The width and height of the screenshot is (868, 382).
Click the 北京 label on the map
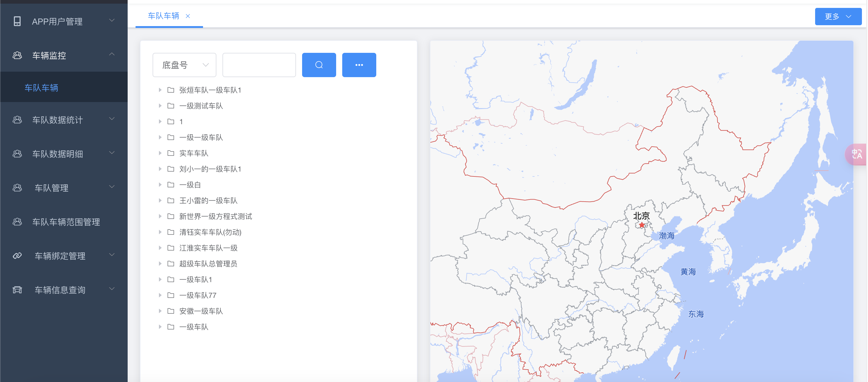click(x=641, y=216)
